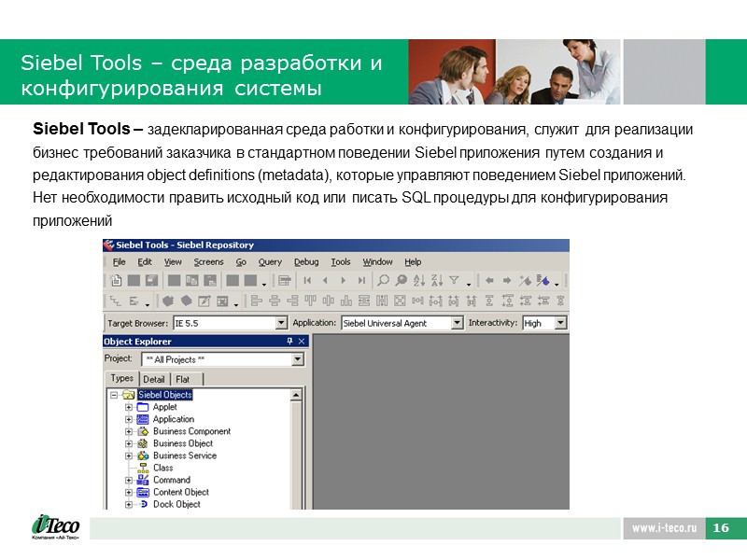Click the history Back left-arrow icon
Screen dimensions: 747x560
pos(489,281)
